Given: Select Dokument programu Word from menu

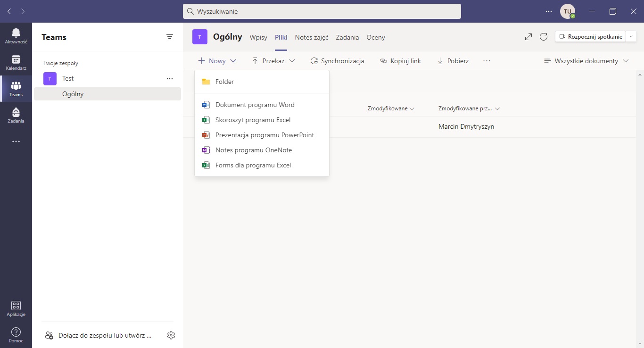Looking at the screenshot, I should click(255, 105).
